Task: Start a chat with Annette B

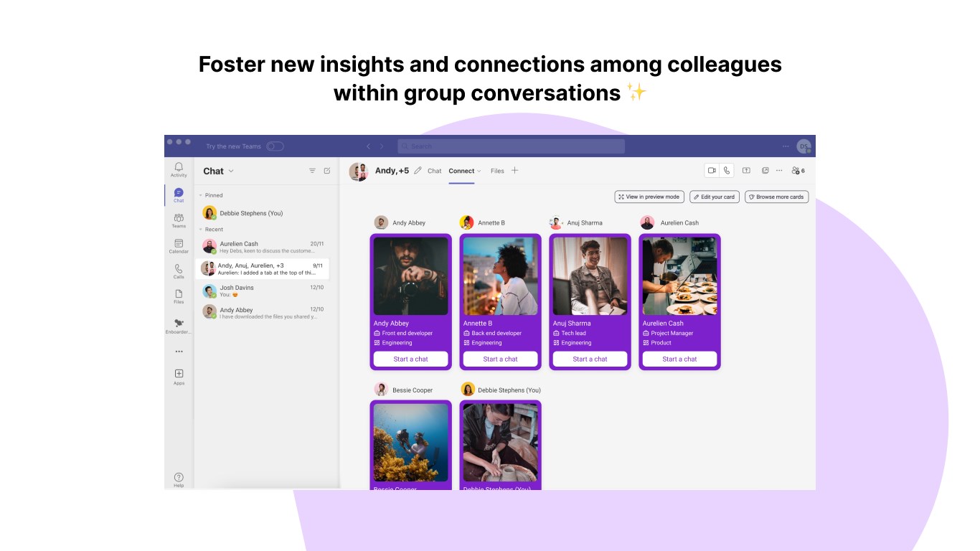Action: point(500,359)
